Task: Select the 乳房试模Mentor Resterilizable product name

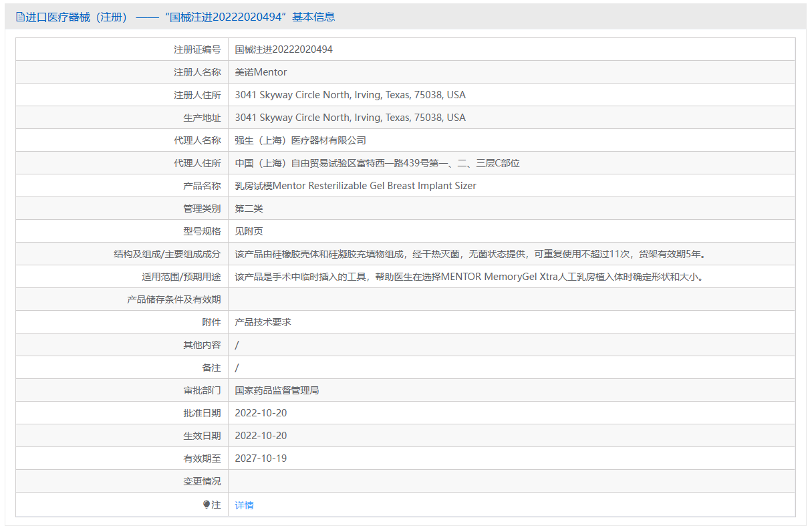Action: tap(356, 186)
